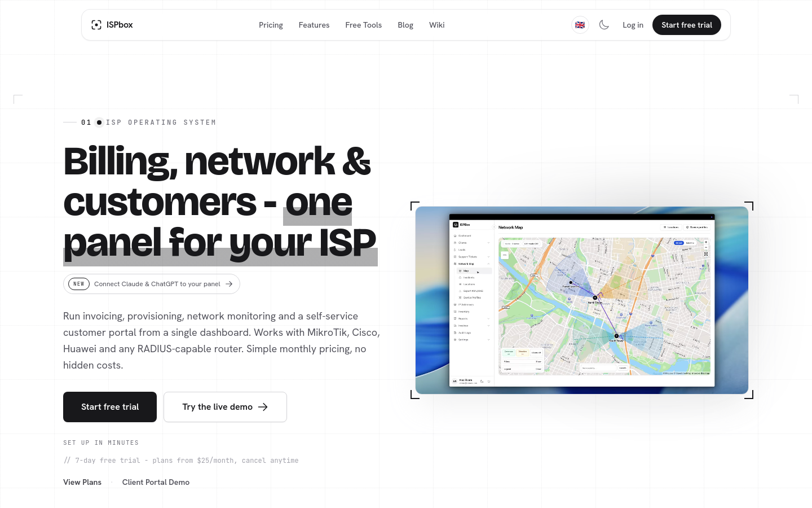This screenshot has height=508, width=812.
Task: Open the Wiki navigation item
Action: pos(436,25)
